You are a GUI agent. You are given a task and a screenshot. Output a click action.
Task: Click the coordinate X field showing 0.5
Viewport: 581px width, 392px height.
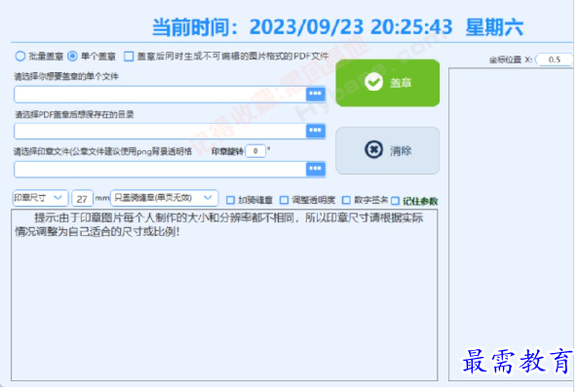point(554,59)
